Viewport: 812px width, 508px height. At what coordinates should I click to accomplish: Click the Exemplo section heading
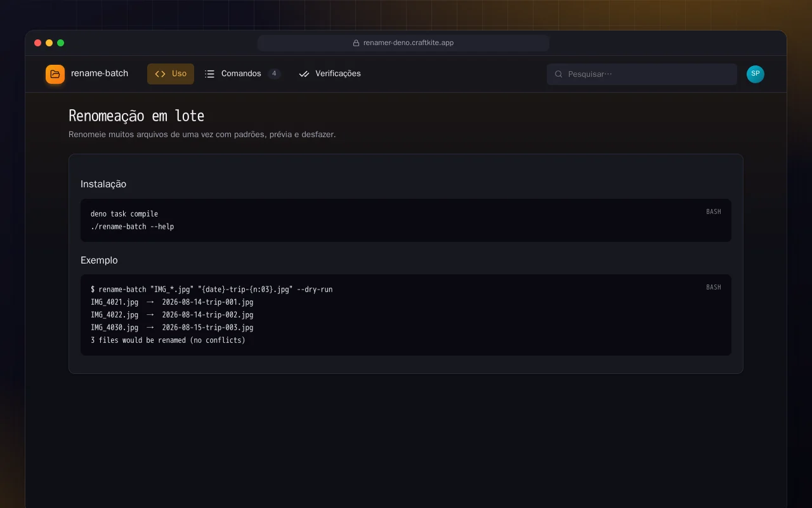99,260
